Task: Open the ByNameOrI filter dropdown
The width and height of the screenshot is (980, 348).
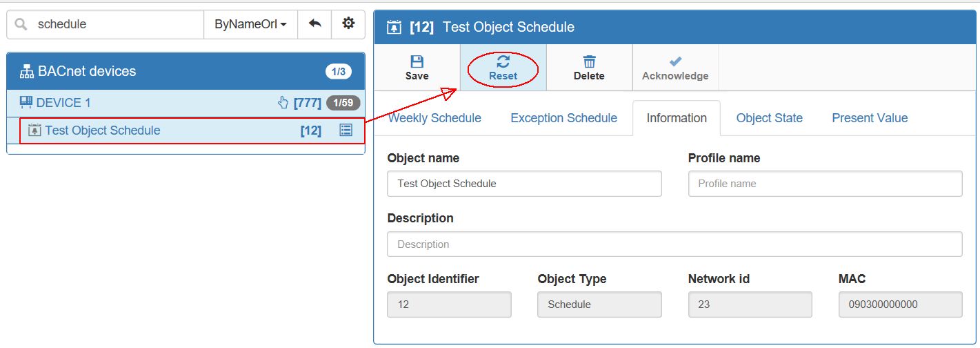Action: coord(250,24)
